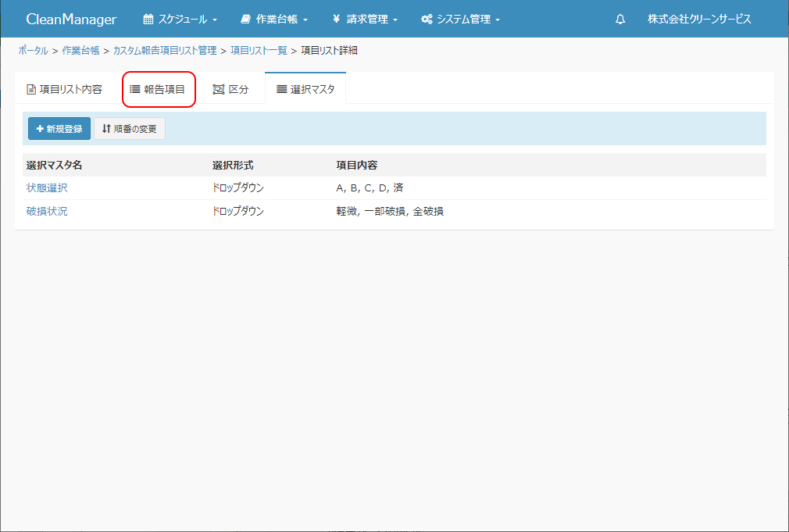
Task: Click the calendar icon beside スケジュール
Action: coord(148,20)
